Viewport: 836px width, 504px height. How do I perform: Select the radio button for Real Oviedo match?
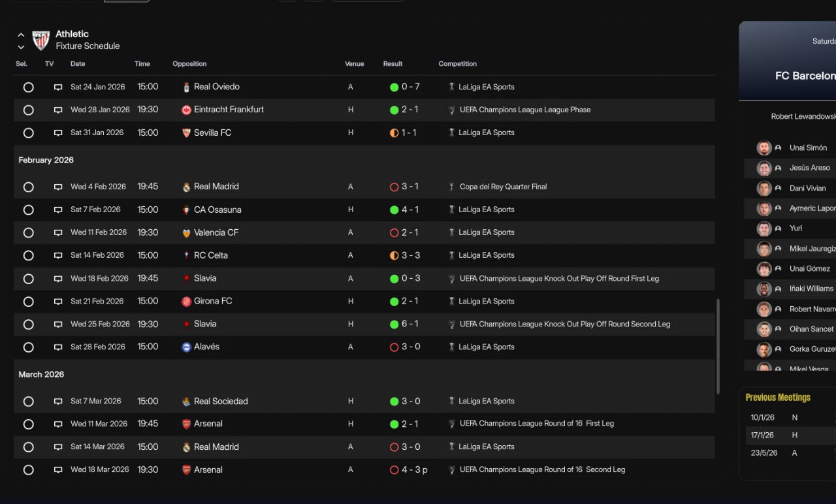coord(28,87)
